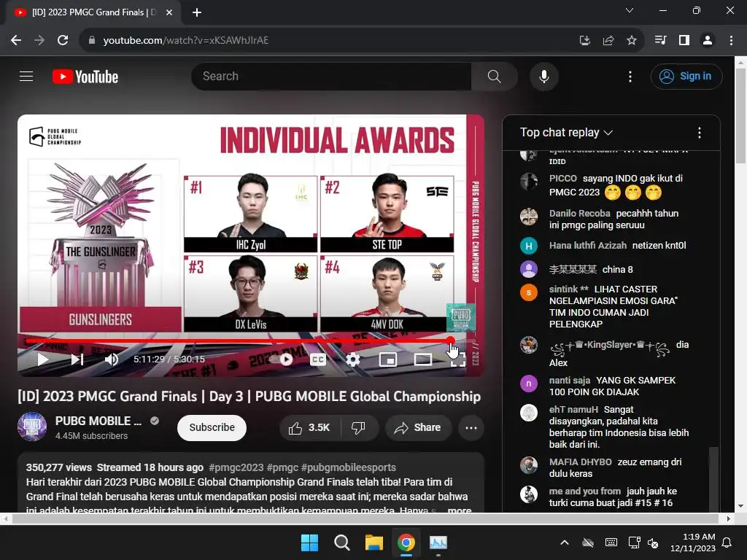Click the horizontal page scrollbar

(365, 518)
